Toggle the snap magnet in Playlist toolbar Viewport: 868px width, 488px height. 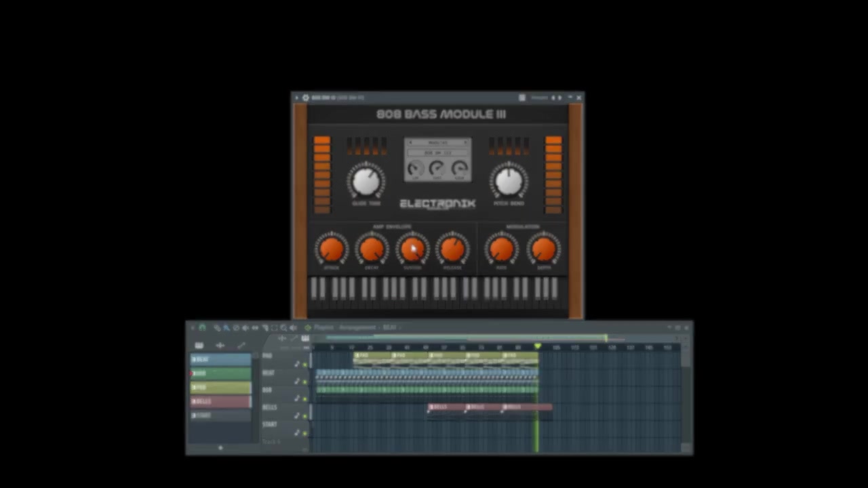[x=202, y=328]
